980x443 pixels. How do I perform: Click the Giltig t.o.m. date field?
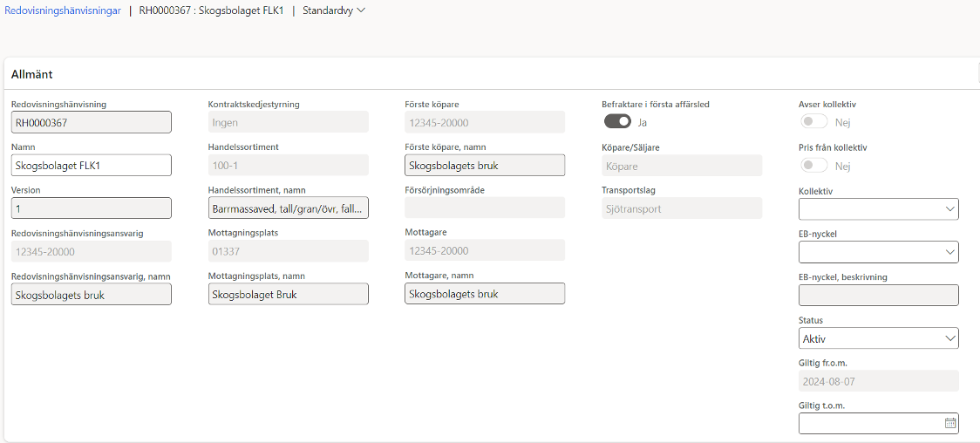[871, 423]
